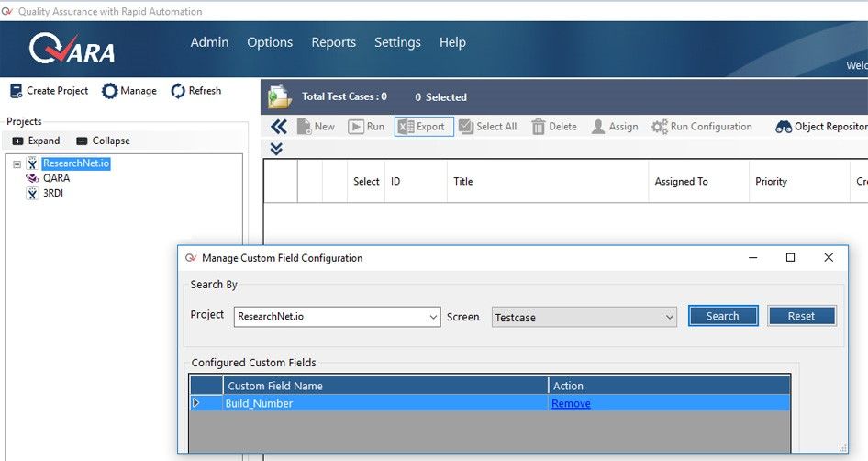Click the Action column header
Image resolution: width=868 pixels, height=461 pixels.
tap(669, 386)
